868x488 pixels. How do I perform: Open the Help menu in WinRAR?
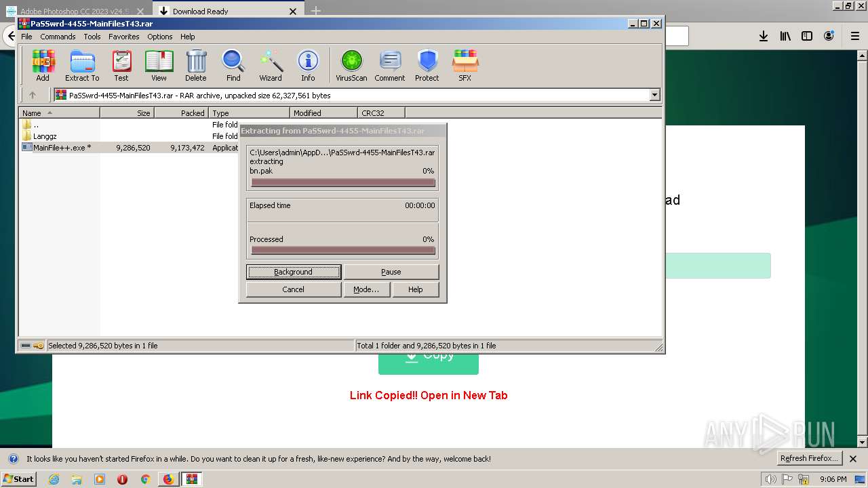(188, 37)
